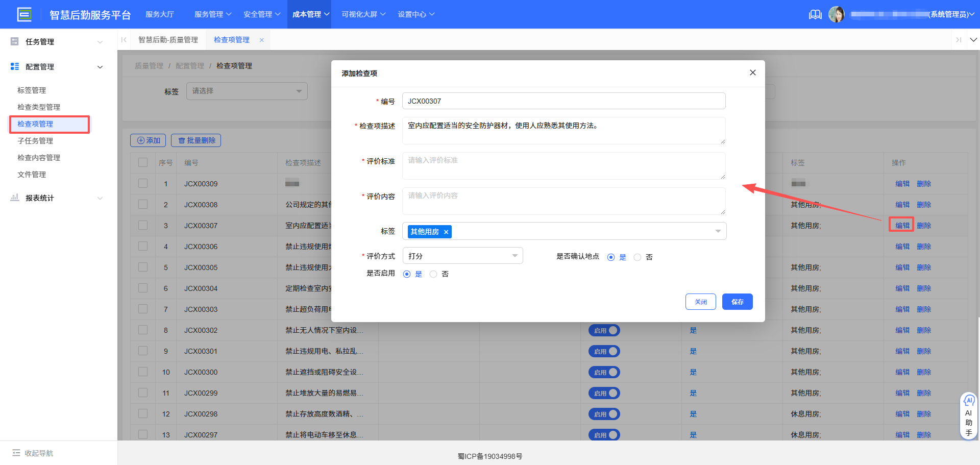Click the tab-strip collapse arrow left of tabs

(x=124, y=39)
